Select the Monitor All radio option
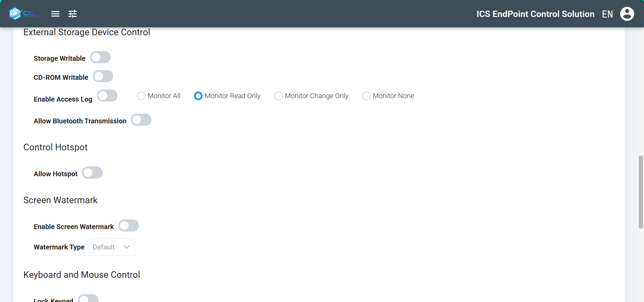This screenshot has width=644, height=302. [141, 96]
